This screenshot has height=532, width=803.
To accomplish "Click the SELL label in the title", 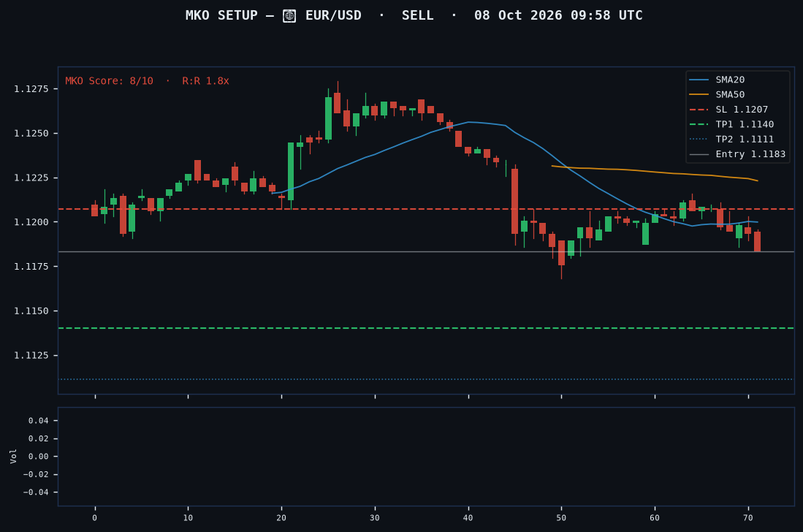I will [x=417, y=15].
